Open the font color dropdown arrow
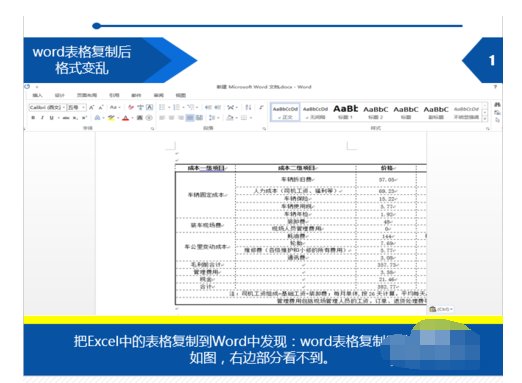 (x=132, y=118)
